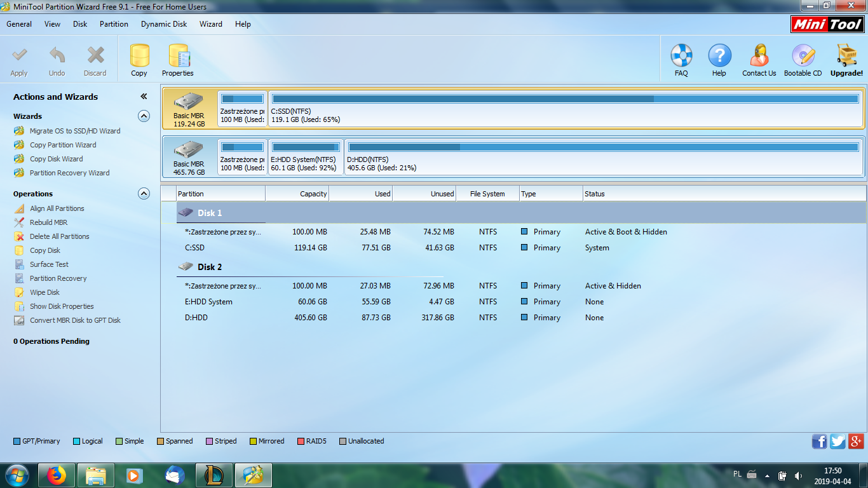Select D:HDD partition block in disk map

pyautogui.click(x=604, y=156)
